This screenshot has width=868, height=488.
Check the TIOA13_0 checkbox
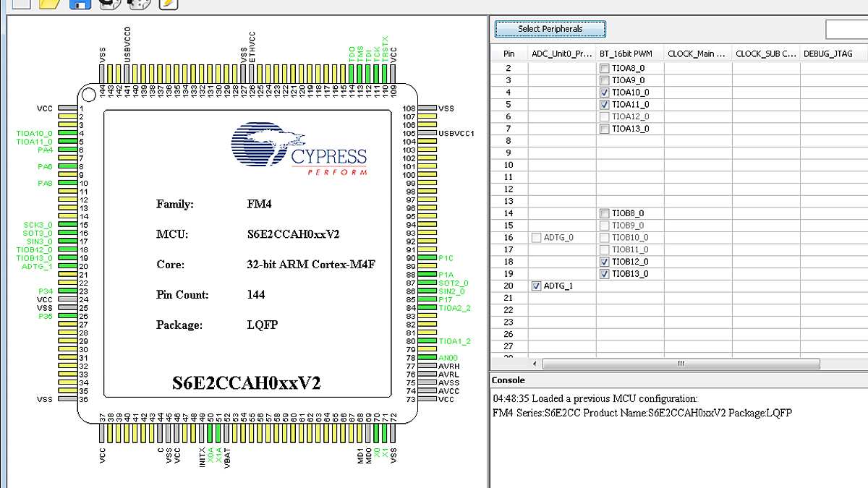pos(604,129)
